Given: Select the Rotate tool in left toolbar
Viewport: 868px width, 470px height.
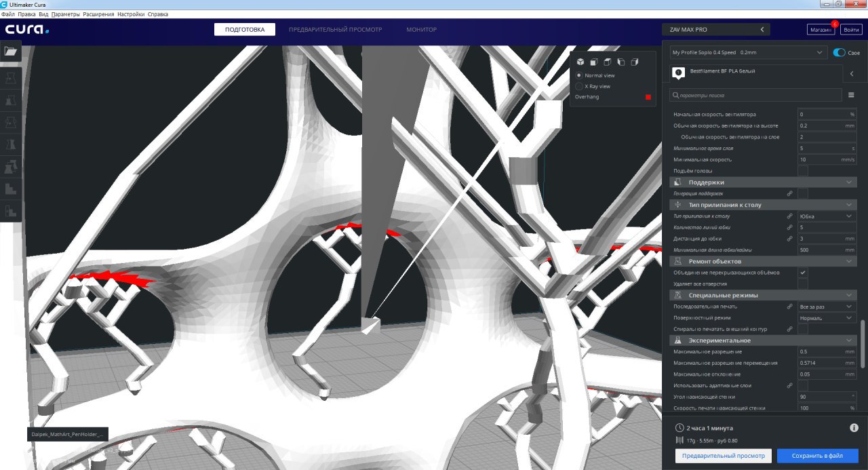Looking at the screenshot, I should (11, 123).
